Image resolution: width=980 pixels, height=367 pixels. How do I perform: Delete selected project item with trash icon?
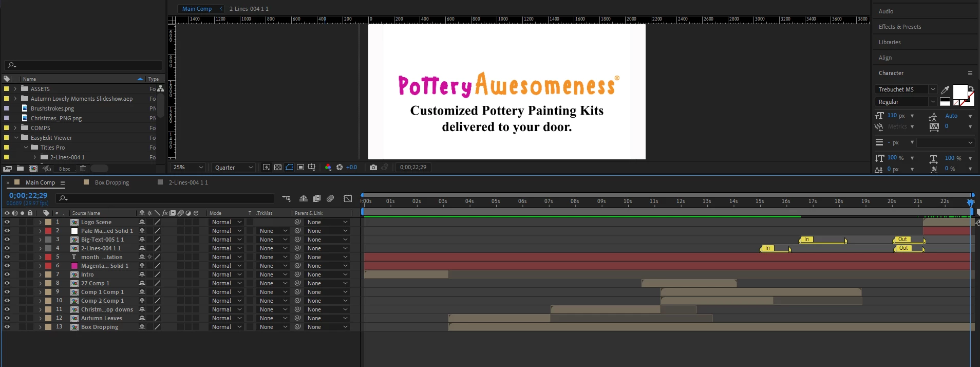(83, 169)
